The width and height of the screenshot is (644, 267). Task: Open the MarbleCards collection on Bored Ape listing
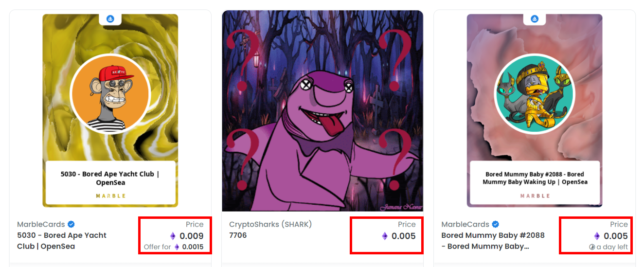41,224
